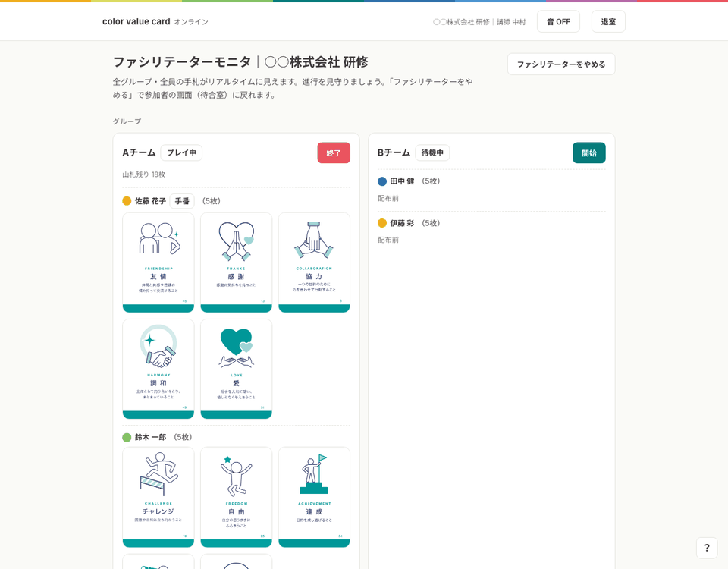The image size is (728, 569).
Task: Select the 友情 Friendship card
Action: [158, 262]
